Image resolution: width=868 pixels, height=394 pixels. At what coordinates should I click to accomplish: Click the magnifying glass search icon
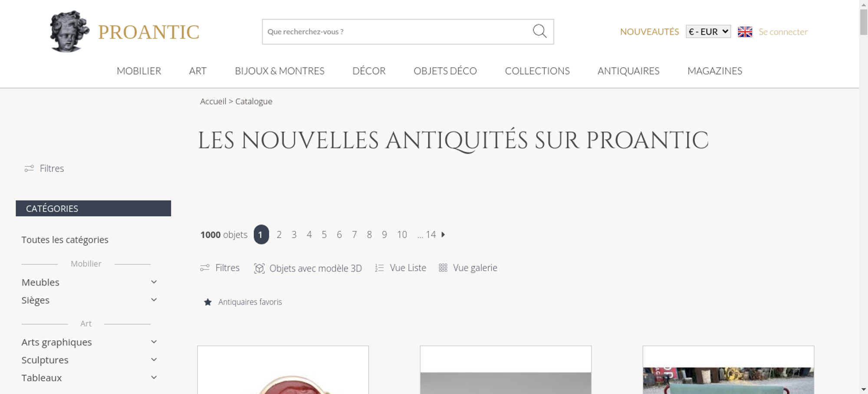pyautogui.click(x=539, y=31)
